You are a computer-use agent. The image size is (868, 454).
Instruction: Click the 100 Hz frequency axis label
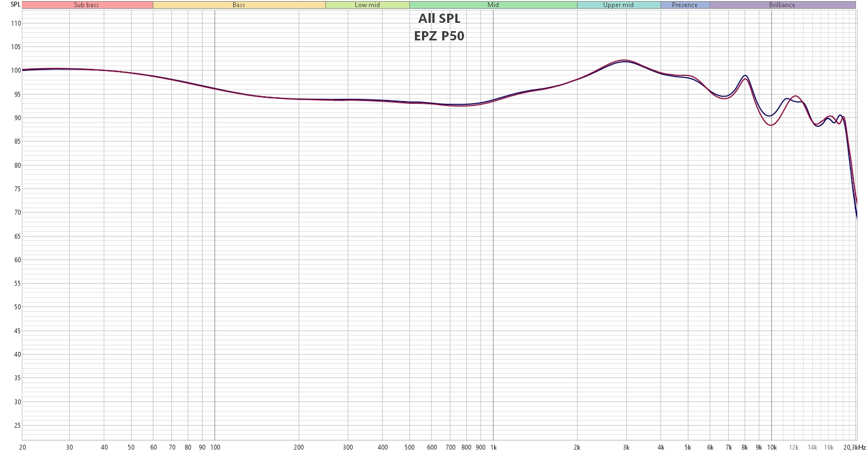215,447
